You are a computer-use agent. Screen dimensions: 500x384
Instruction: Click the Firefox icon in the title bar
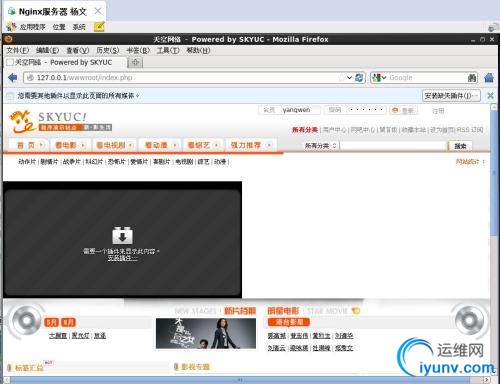point(9,39)
